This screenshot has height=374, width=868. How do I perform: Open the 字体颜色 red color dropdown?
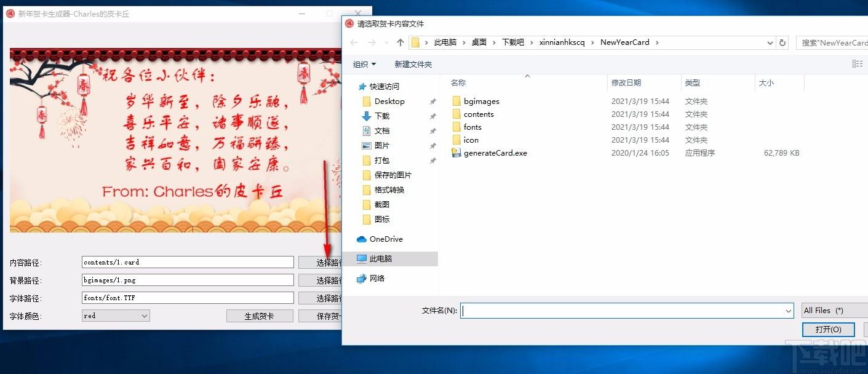coord(116,316)
